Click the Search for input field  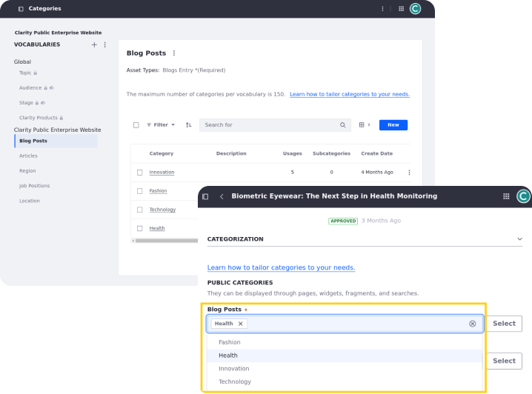tap(270, 125)
